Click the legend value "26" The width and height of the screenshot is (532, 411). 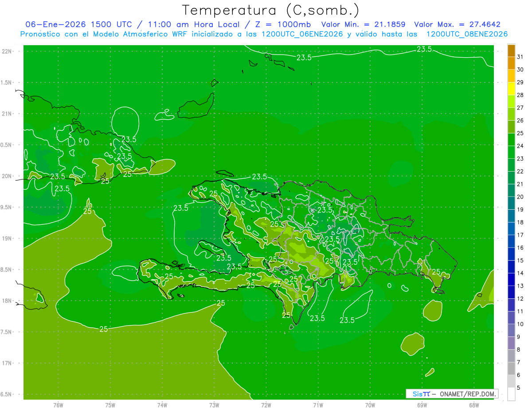[x=520, y=120]
